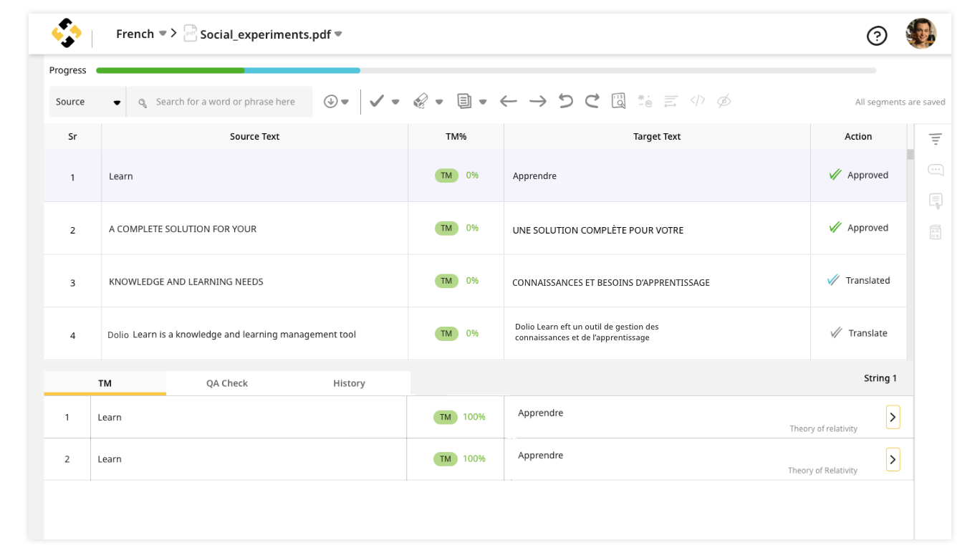Click the TM% column header

pos(456,136)
